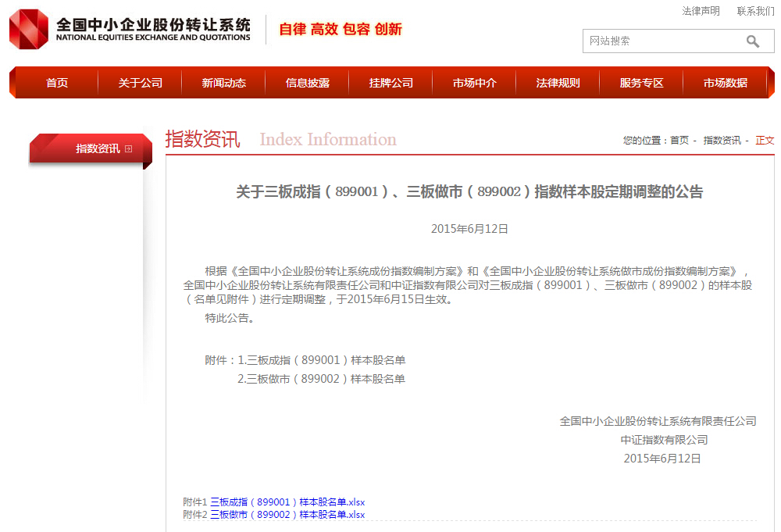Open the 首页 nav menu

point(57,83)
